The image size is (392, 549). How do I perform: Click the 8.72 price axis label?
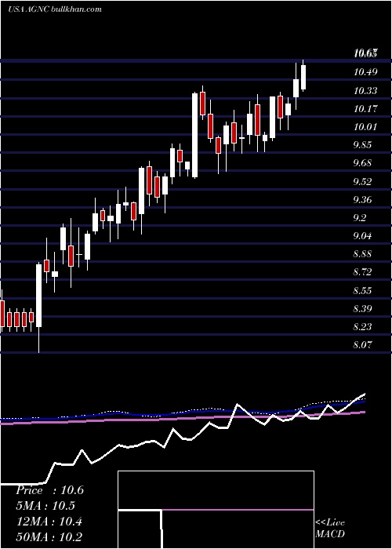362,271
